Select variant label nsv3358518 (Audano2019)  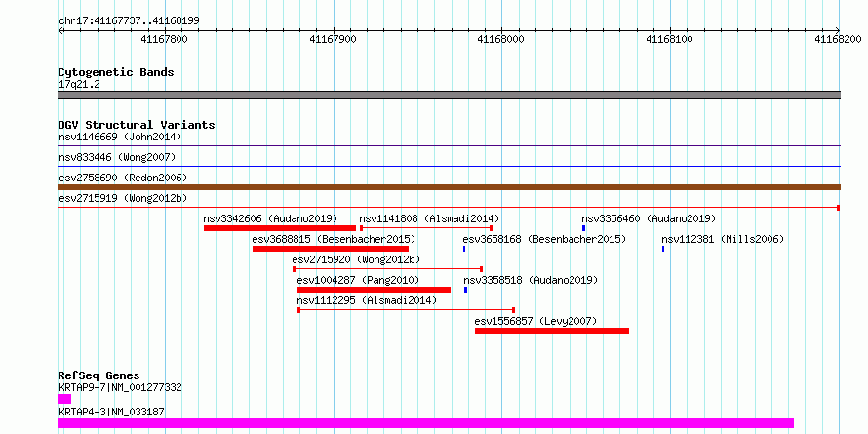[x=531, y=280]
